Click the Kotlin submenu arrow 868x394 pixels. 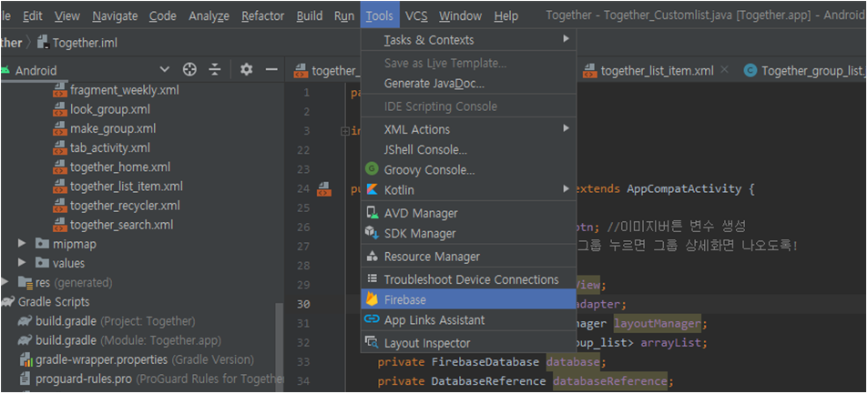[566, 189]
